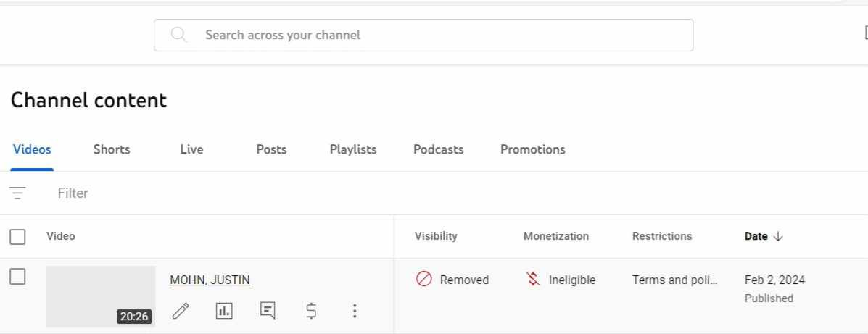Open the Live tab
Image resolution: width=868 pixels, height=334 pixels.
point(191,149)
